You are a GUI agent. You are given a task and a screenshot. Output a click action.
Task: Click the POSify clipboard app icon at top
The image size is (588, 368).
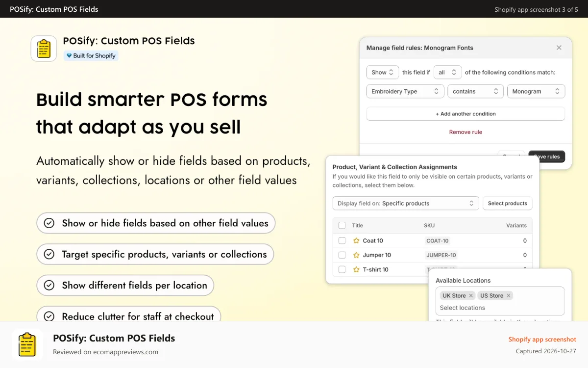[x=44, y=49]
